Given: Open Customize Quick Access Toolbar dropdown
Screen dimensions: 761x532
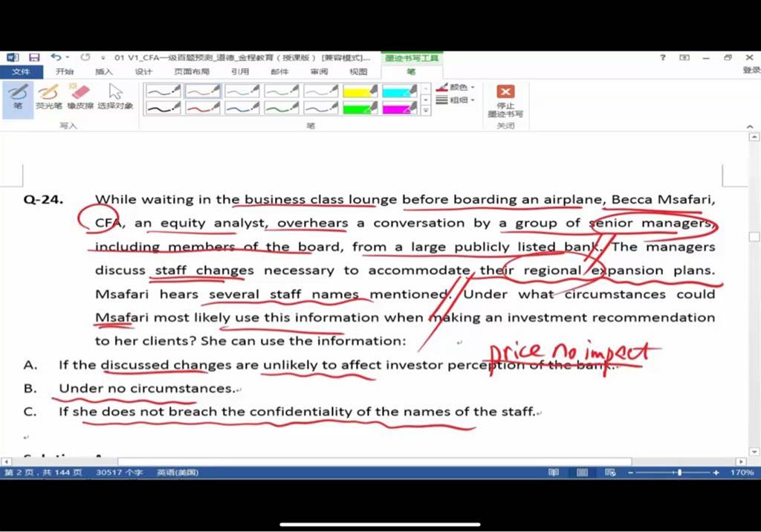Looking at the screenshot, I should coord(103,58).
